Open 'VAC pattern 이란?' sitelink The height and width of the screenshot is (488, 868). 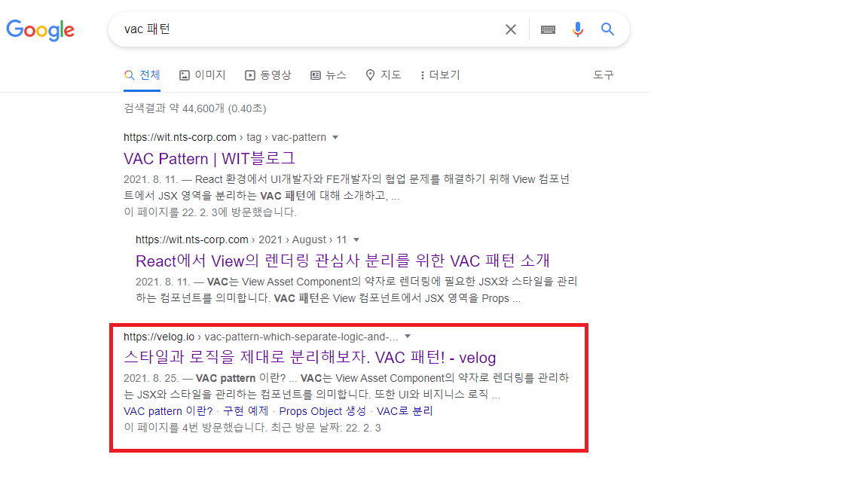click(168, 411)
